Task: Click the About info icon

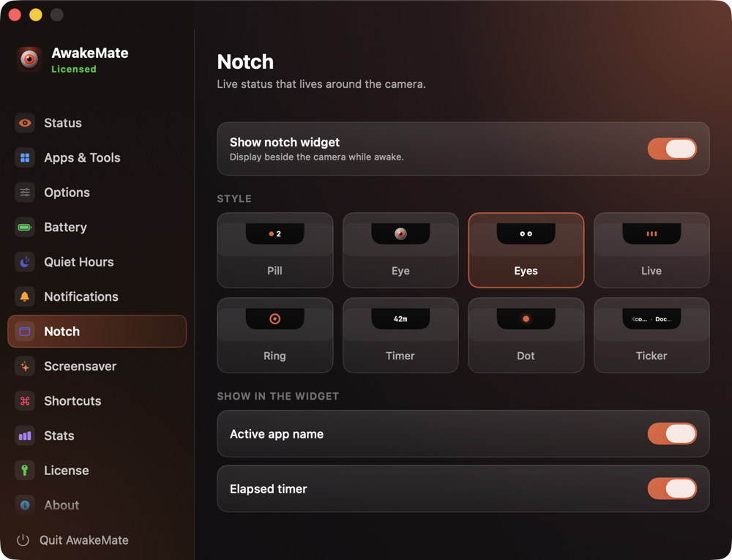Action: click(25, 505)
